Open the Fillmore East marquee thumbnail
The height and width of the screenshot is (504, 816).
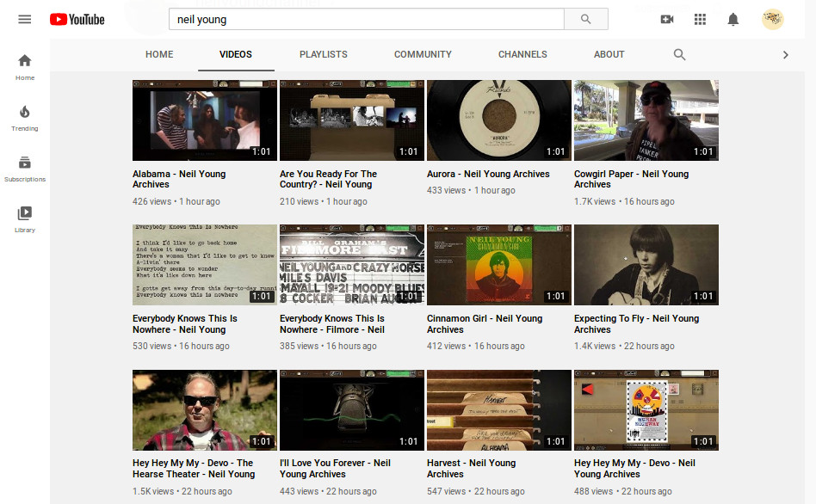pyautogui.click(x=352, y=265)
